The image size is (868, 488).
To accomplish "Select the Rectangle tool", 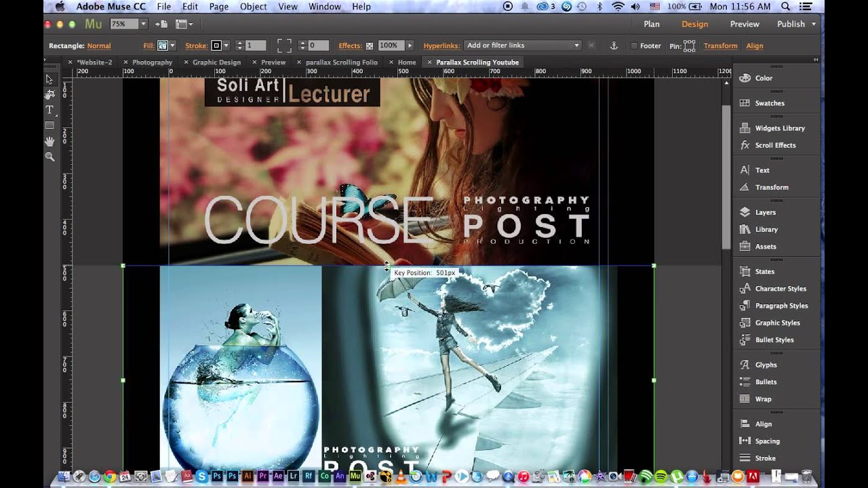I will pos(50,125).
